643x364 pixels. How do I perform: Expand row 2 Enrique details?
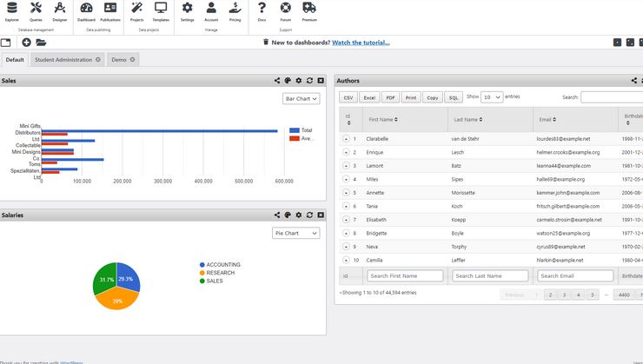(x=346, y=153)
